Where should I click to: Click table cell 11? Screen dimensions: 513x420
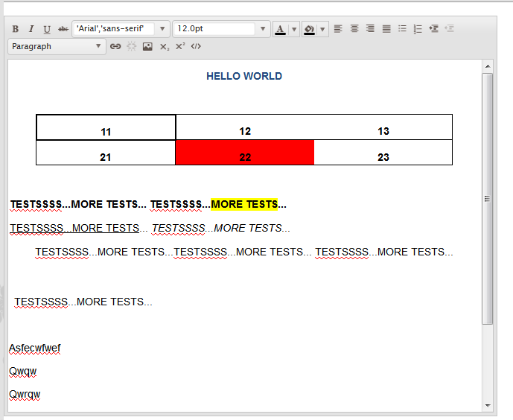[x=106, y=127]
